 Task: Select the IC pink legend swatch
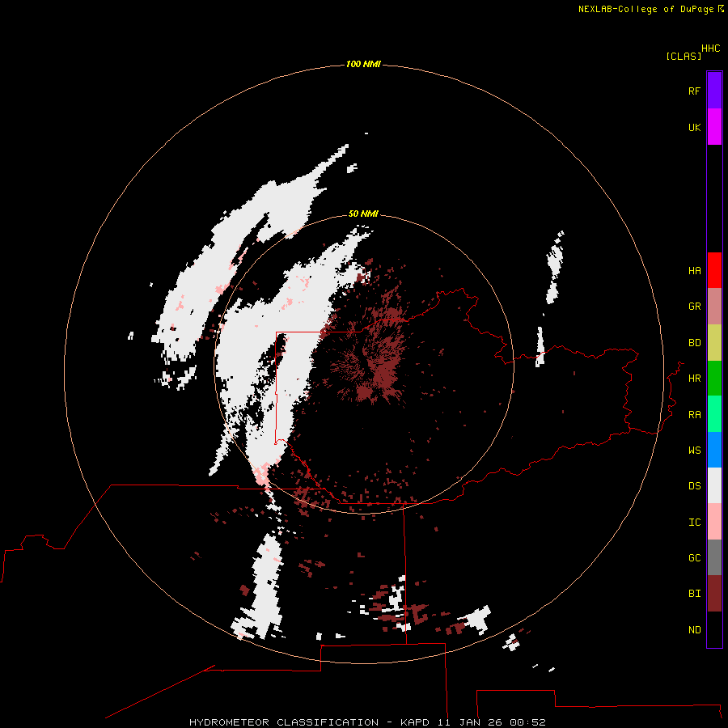point(714,522)
